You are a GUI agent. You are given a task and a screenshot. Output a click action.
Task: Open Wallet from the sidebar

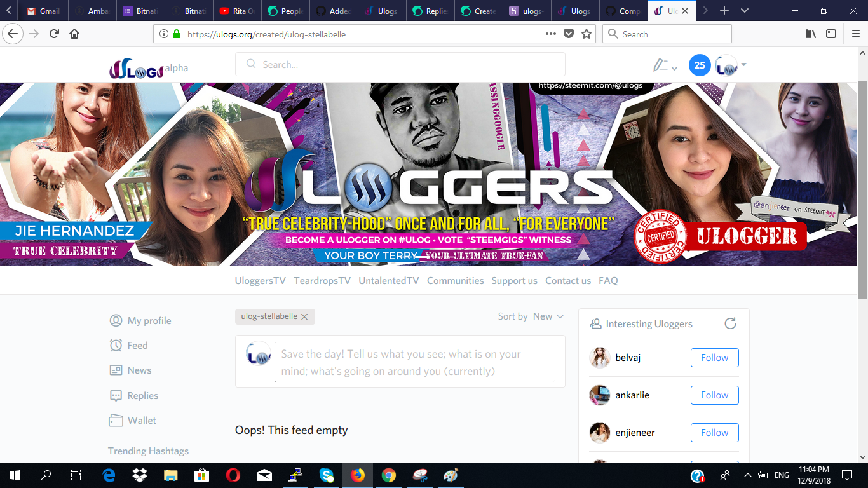tap(133, 420)
